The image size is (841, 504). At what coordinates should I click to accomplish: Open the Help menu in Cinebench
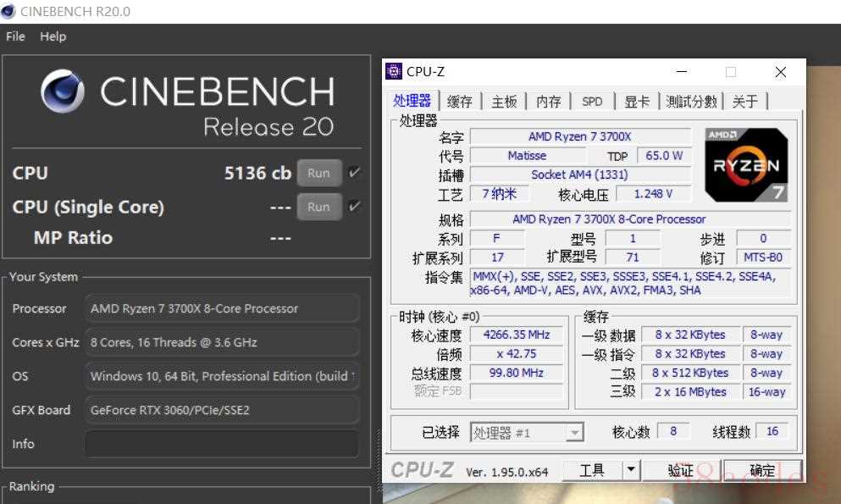pos(53,36)
